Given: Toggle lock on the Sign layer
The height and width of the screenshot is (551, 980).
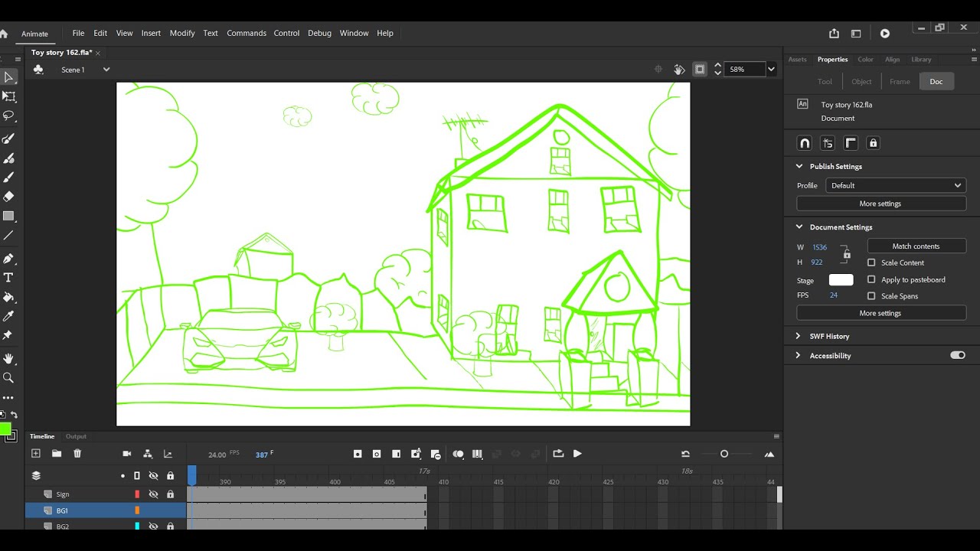Looking at the screenshot, I should [170, 494].
